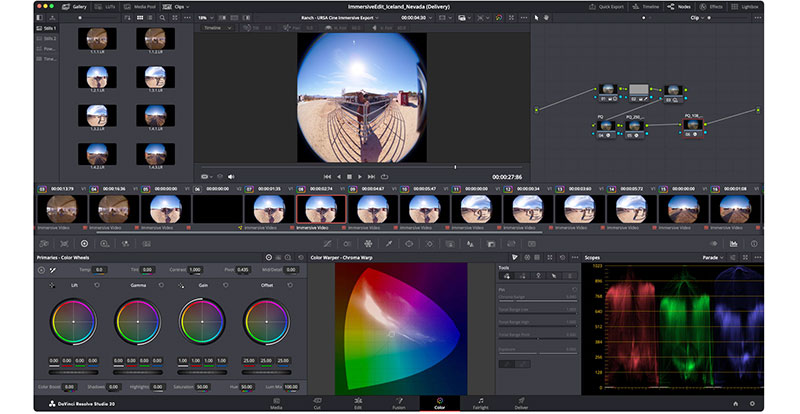The width and height of the screenshot is (800, 414).
Task: Open the timeline name dropdown above viewer
Action: tap(339, 18)
